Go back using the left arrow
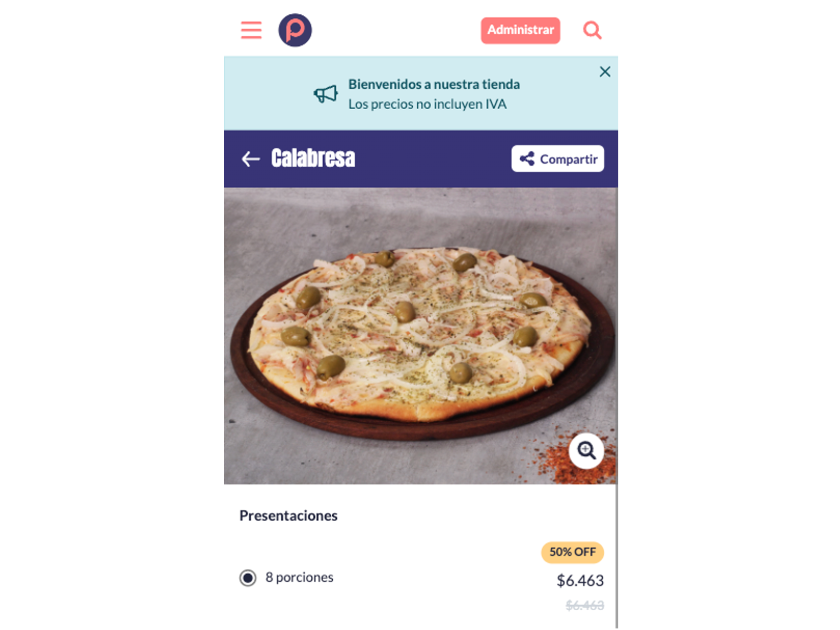 (x=251, y=158)
